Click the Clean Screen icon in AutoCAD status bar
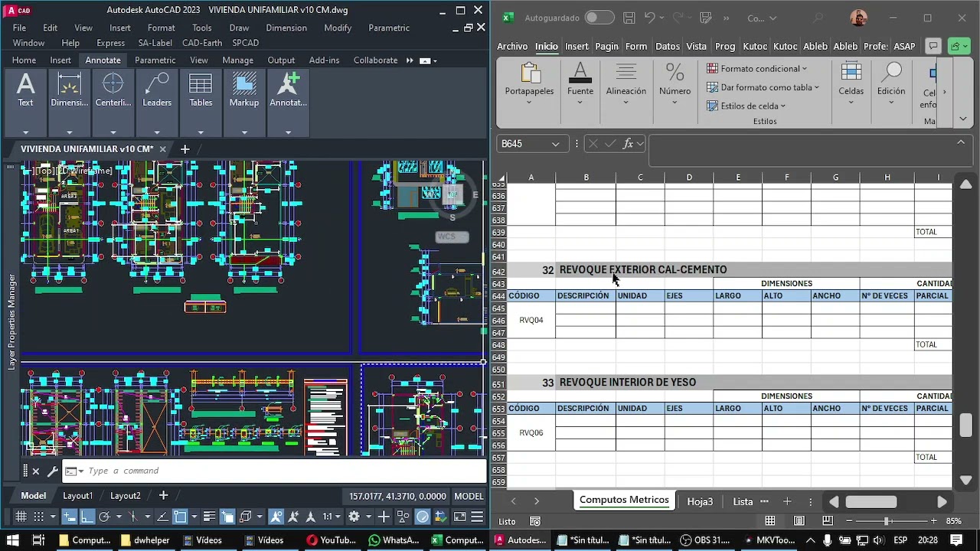This screenshot has height=551, width=980. (460, 517)
